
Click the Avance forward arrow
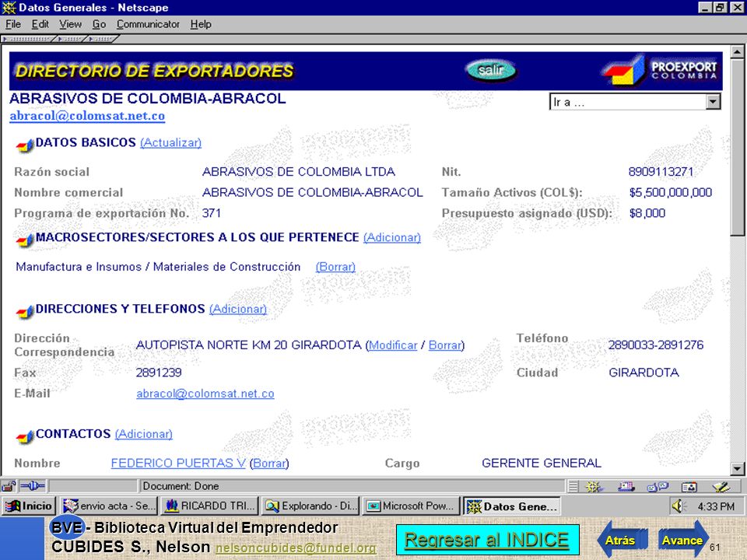click(x=683, y=540)
